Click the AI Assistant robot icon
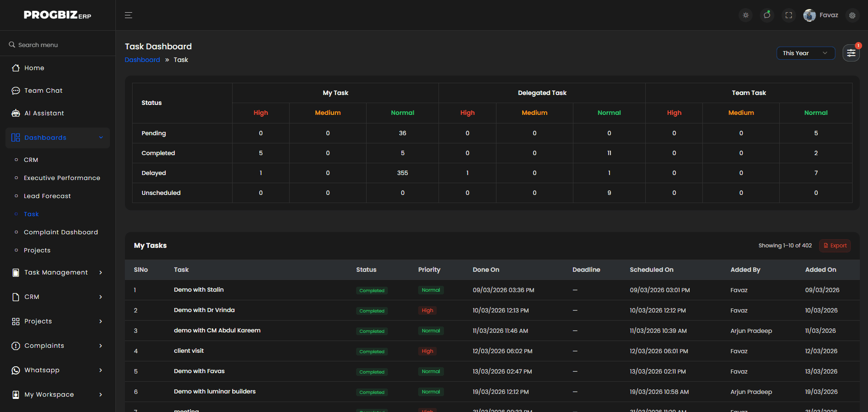Viewport: 868px width, 412px height. coord(16,113)
